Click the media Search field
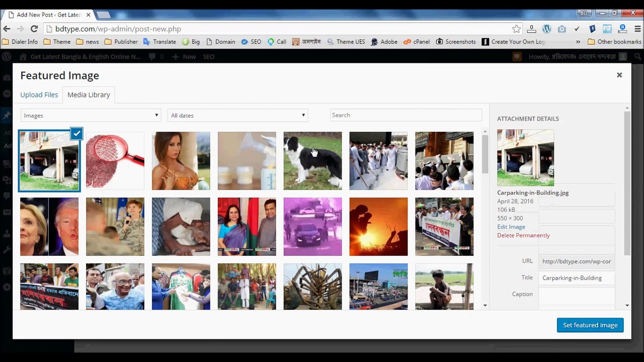The height and width of the screenshot is (362, 644). coord(406,115)
